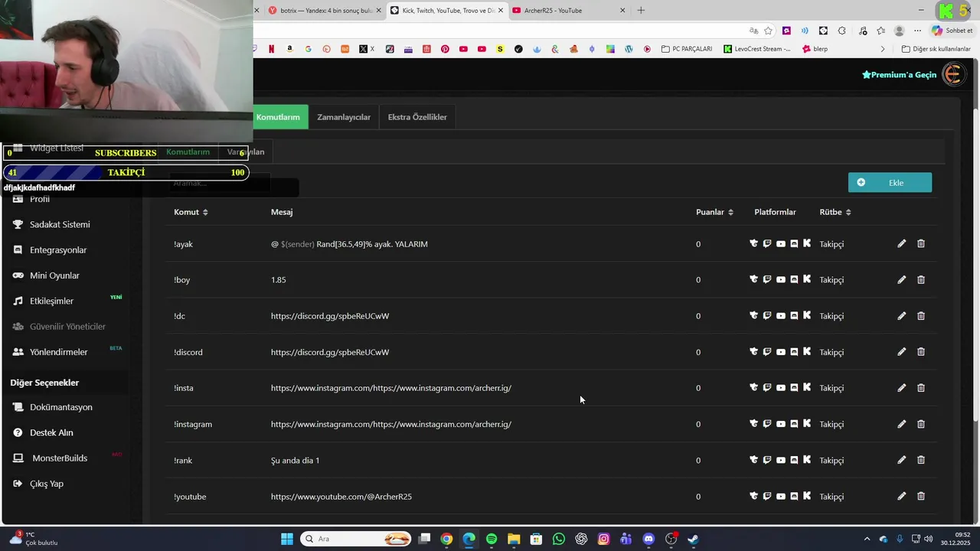980x551 pixels.
Task: Edit the !dc command with pencil icon
Action: 901,315
